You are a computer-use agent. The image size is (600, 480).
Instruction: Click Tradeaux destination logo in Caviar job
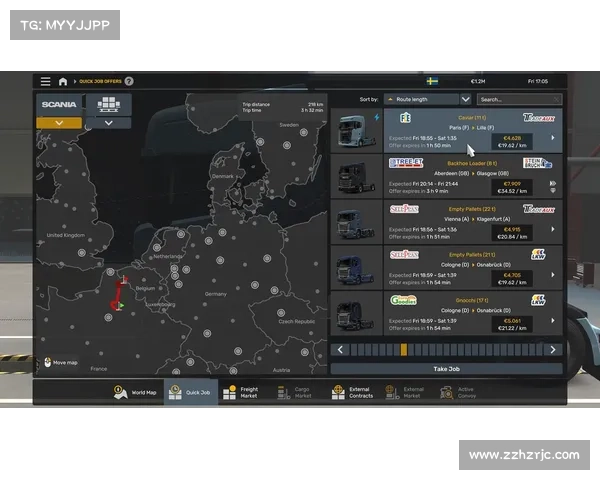click(539, 118)
